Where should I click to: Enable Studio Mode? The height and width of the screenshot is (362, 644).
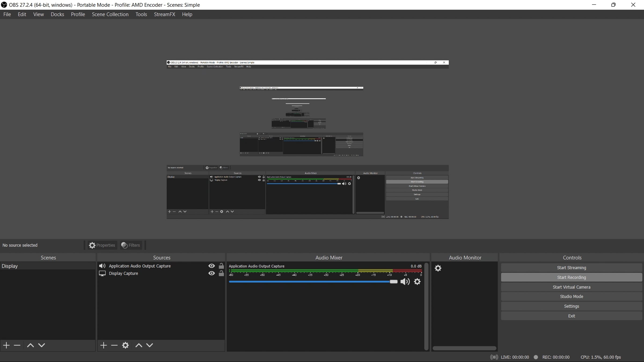coord(572,297)
